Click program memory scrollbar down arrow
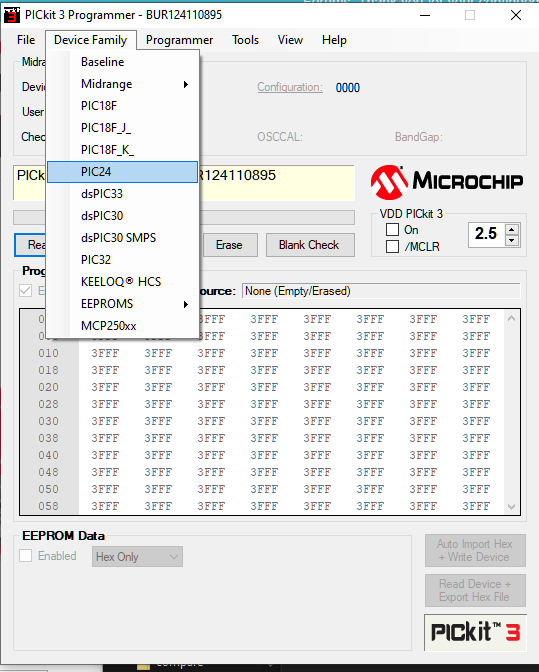Image resolution: width=539 pixels, height=672 pixels. 511,507
